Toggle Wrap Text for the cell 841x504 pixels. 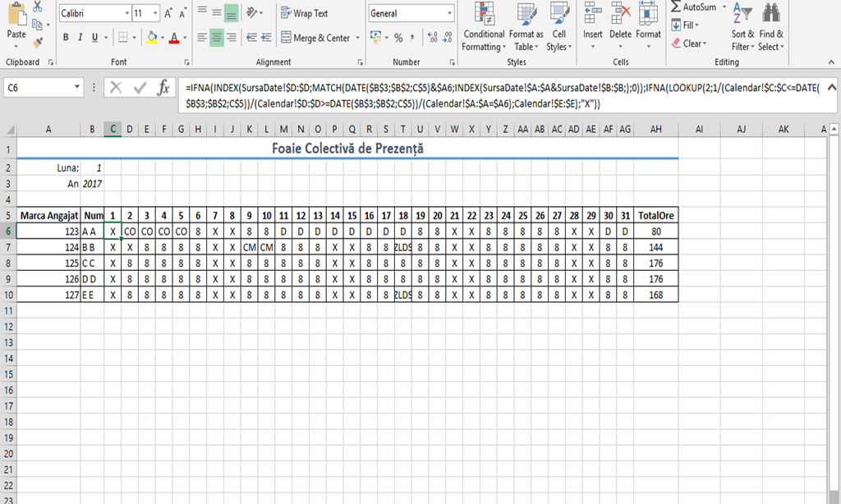304,14
